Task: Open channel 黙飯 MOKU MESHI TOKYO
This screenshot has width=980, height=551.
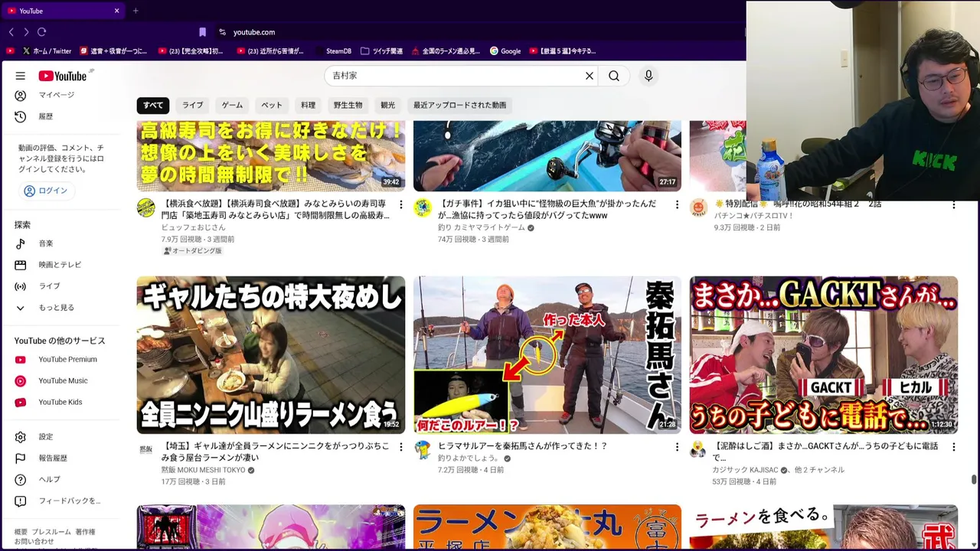Action: click(x=203, y=470)
